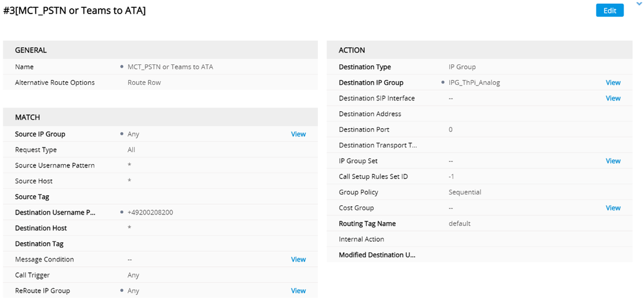Click the +49200208200 destination username pattern value
The height and width of the screenshot is (302, 644).
(150, 212)
